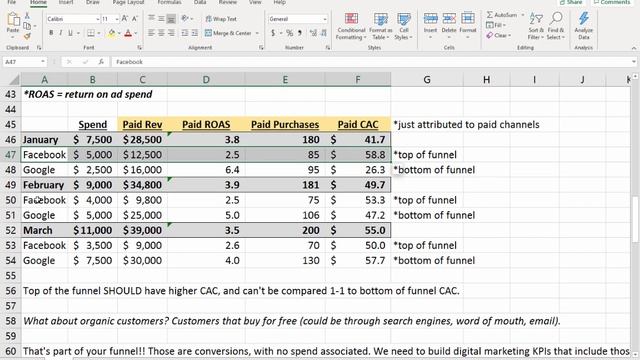Click the Share button
The width and height of the screenshot is (640, 360).
click(571, 2)
